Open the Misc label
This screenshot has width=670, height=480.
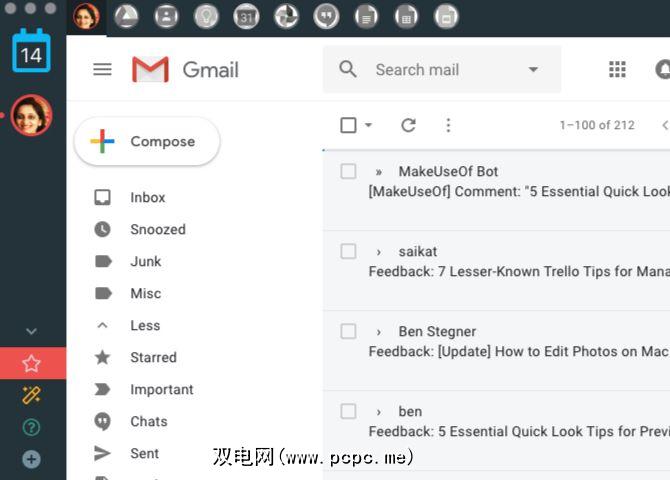pos(146,294)
